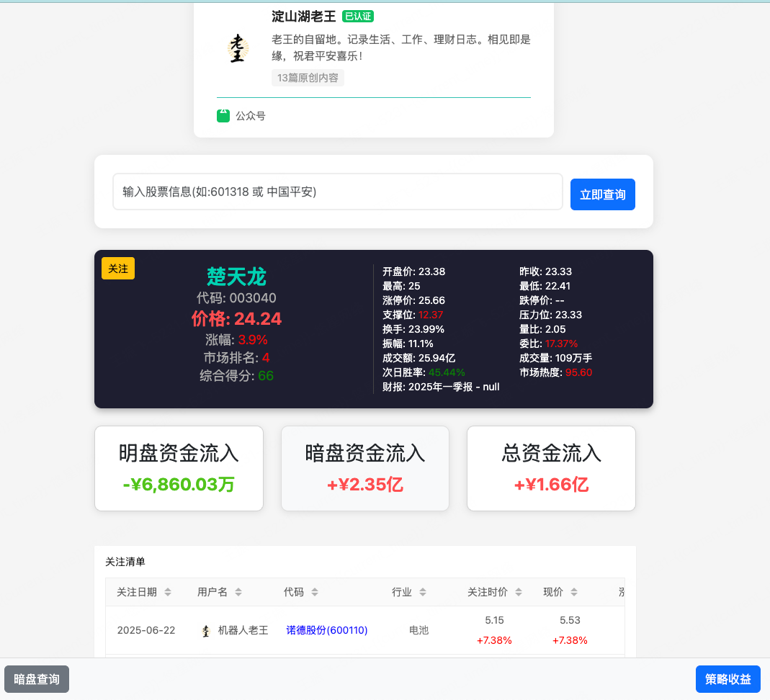The image size is (770, 700).
Task: Open the 淀山湖老王 account name
Action: click(x=303, y=16)
